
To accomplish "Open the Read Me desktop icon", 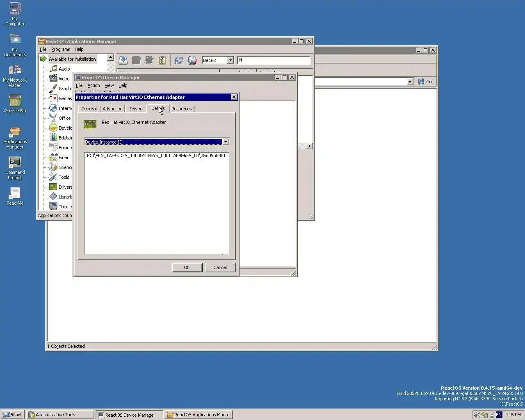I will [15, 196].
